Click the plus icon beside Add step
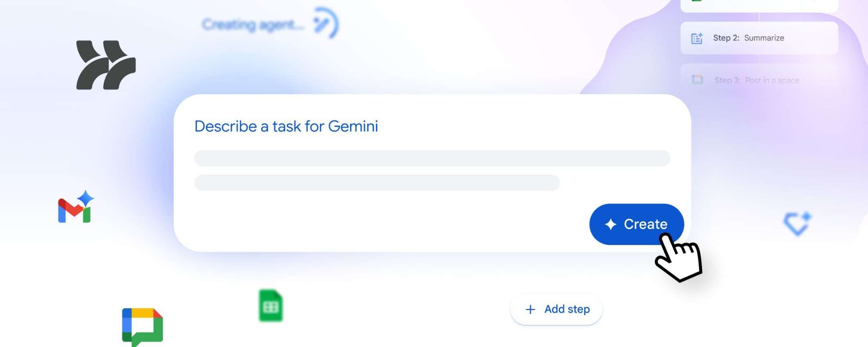The height and width of the screenshot is (347, 868). coord(530,309)
